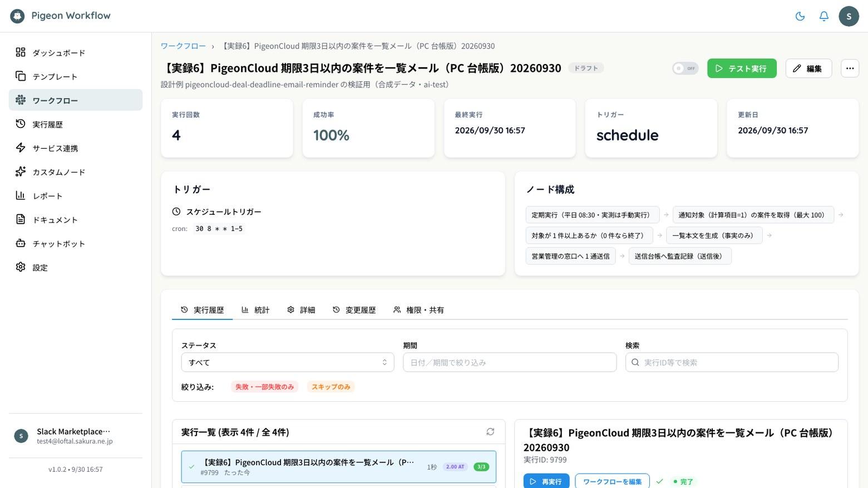Refresh the 実行一覧 list
The width and height of the screenshot is (868, 488).
490,432
